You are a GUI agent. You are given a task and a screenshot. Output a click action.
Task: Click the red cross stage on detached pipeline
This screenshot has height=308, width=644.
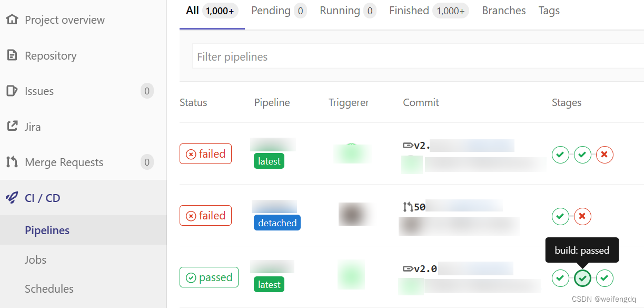[582, 216]
